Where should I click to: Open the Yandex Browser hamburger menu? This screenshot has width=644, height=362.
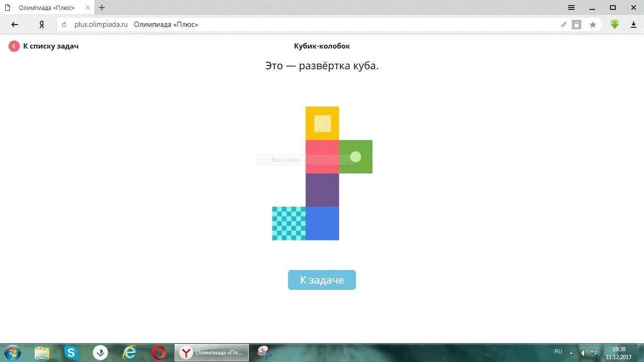[571, 8]
